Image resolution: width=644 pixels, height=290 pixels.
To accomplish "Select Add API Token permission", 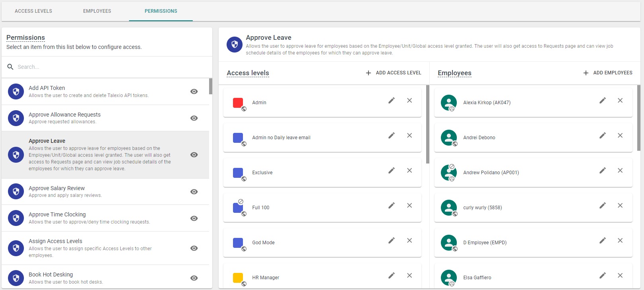I will (x=105, y=91).
